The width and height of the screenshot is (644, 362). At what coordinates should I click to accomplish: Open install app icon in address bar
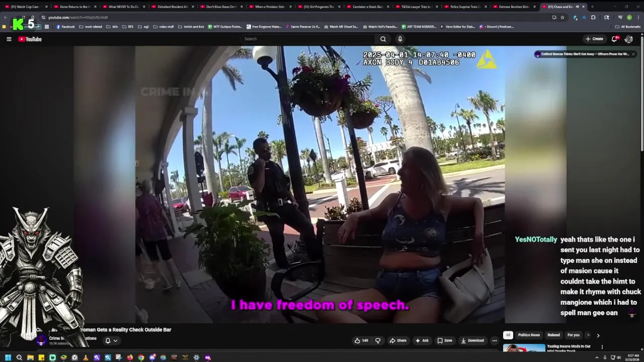554,17
